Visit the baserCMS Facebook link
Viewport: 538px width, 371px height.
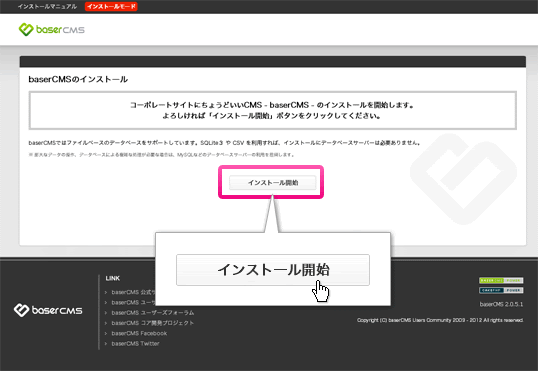point(139,333)
